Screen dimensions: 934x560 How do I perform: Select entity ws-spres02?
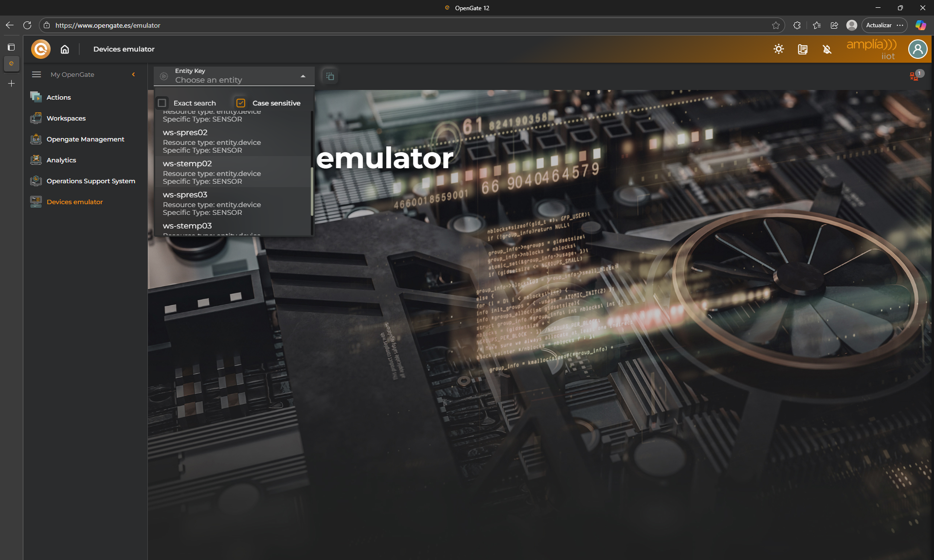[x=233, y=141]
